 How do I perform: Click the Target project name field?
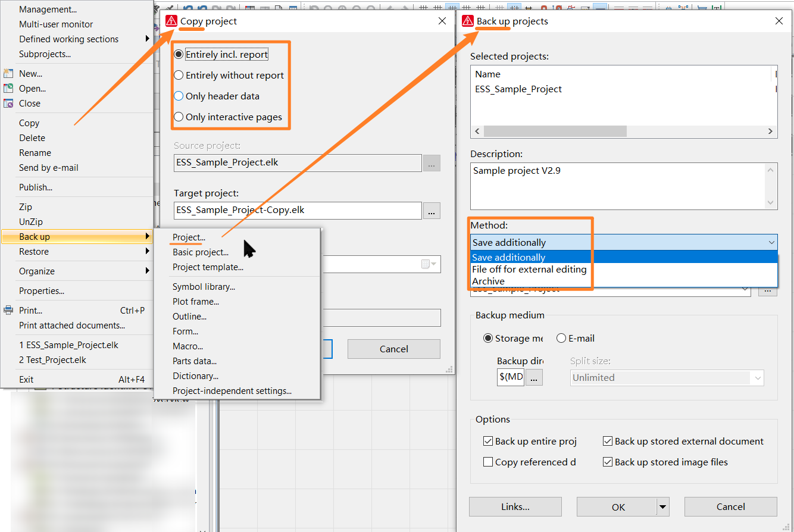[x=298, y=210]
